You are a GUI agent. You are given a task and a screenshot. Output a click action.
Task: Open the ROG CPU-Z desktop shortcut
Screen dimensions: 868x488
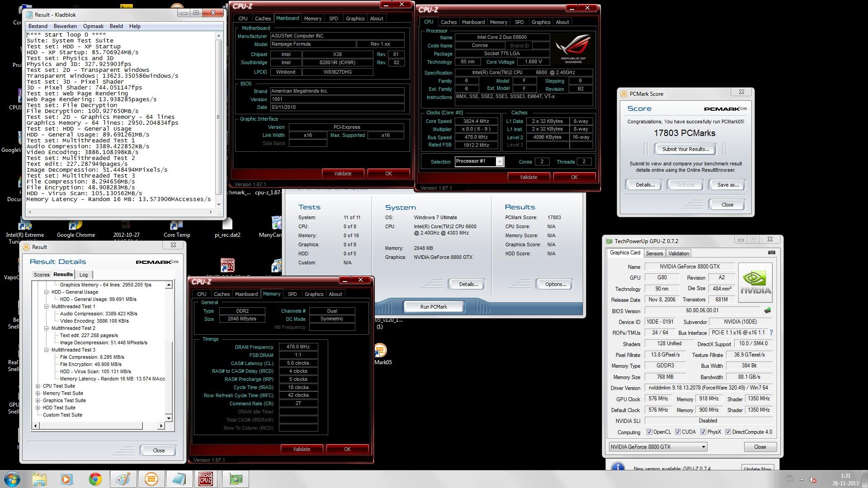227,265
